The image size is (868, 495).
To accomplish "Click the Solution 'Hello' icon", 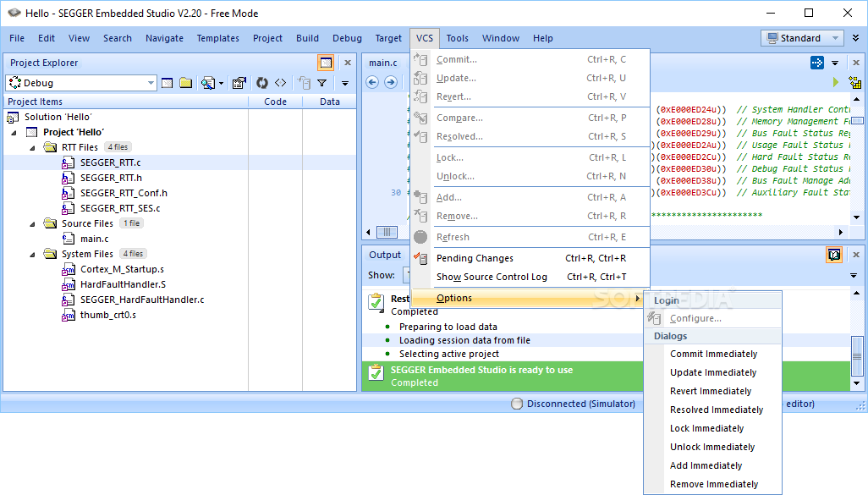I will [x=13, y=118].
